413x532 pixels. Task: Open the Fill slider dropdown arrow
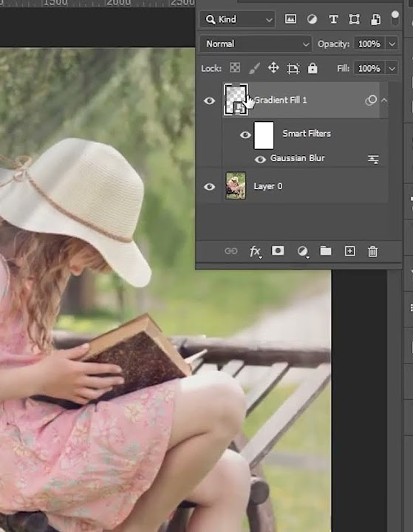point(392,69)
